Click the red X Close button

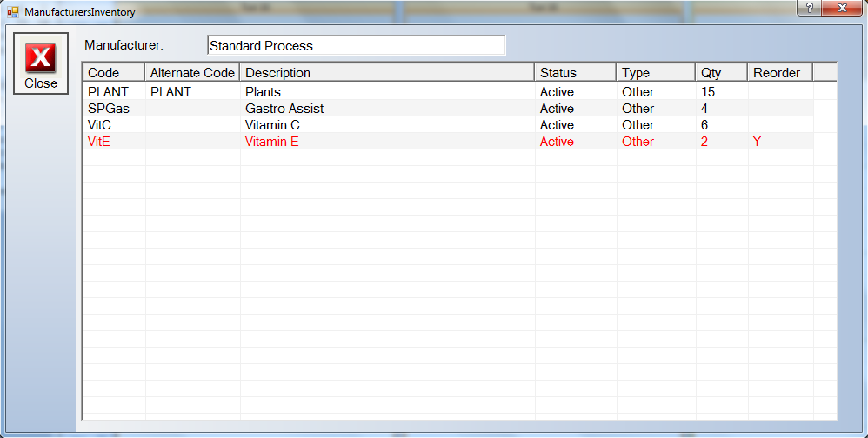pyautogui.click(x=41, y=63)
